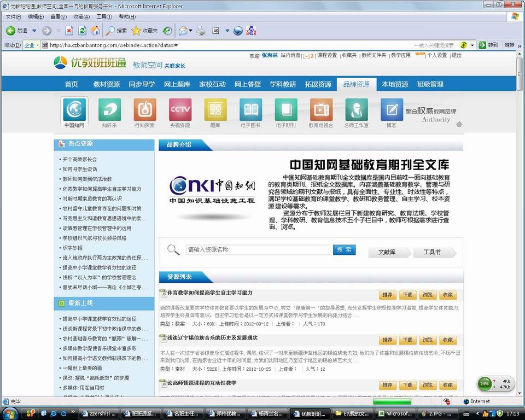Expand the Back button history dropdown
The image size is (525, 420).
[x=34, y=31]
